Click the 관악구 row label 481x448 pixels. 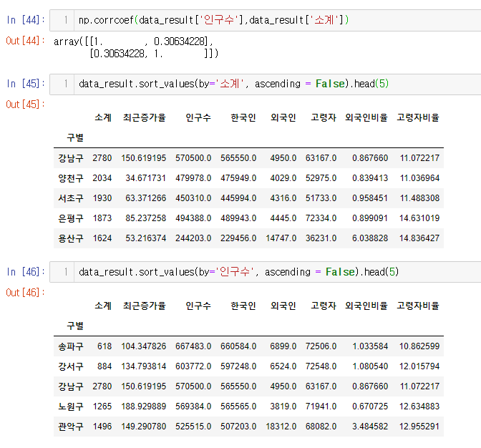pyautogui.click(x=70, y=427)
